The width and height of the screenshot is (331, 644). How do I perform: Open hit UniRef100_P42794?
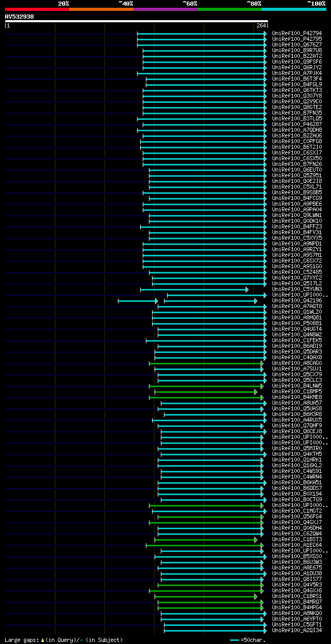click(x=297, y=34)
